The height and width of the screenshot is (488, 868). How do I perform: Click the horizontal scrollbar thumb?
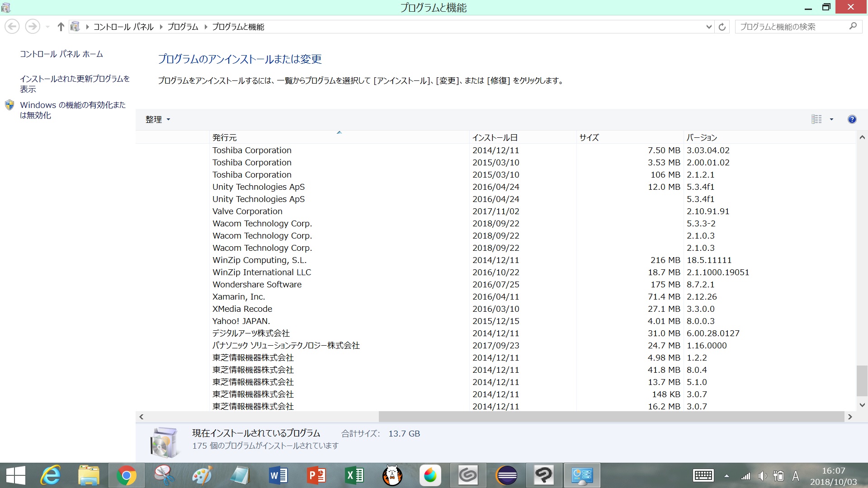tap(611, 417)
